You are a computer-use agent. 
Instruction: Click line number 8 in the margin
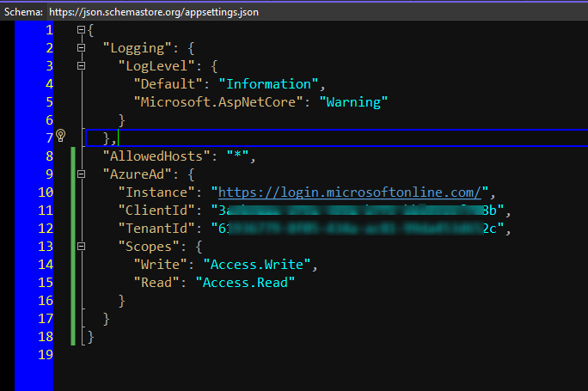pos(47,156)
